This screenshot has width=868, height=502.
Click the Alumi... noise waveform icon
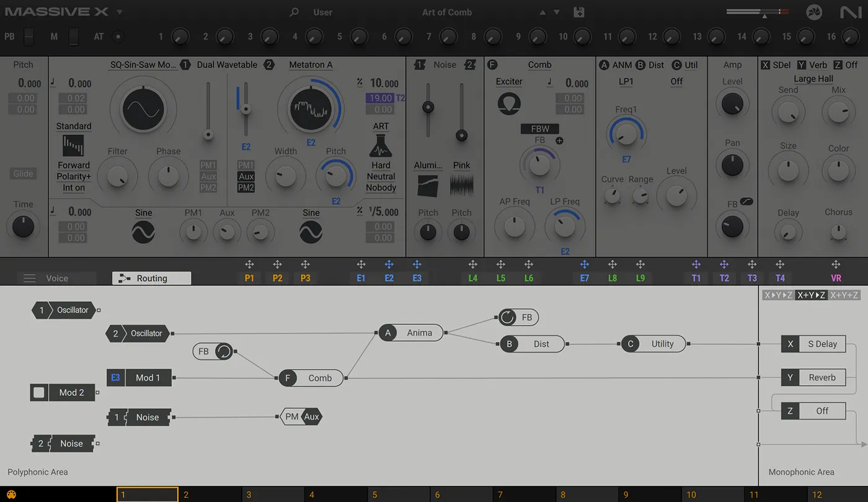[428, 186]
